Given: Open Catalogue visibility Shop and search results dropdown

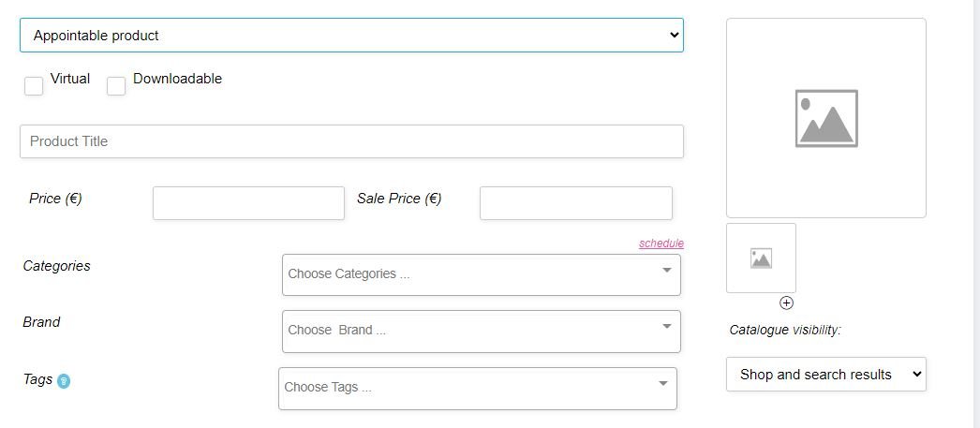Looking at the screenshot, I should tap(826, 375).
